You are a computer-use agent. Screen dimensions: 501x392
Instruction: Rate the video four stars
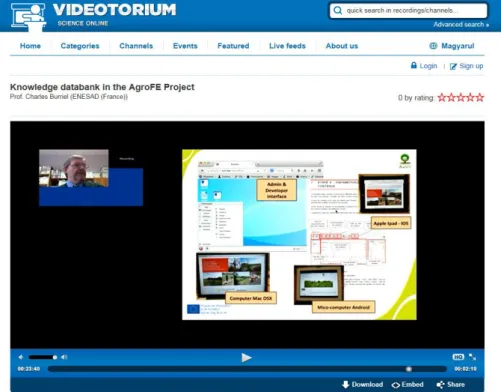[470, 98]
